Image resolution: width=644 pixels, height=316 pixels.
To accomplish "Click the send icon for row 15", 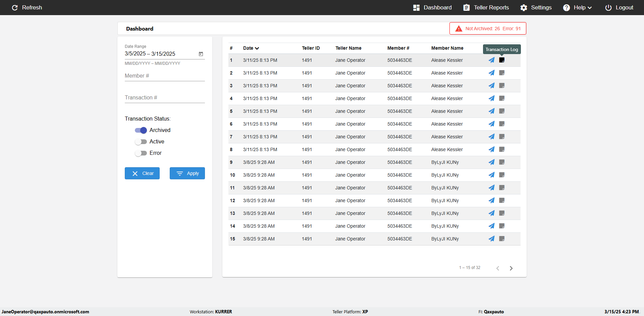I will pos(491,239).
